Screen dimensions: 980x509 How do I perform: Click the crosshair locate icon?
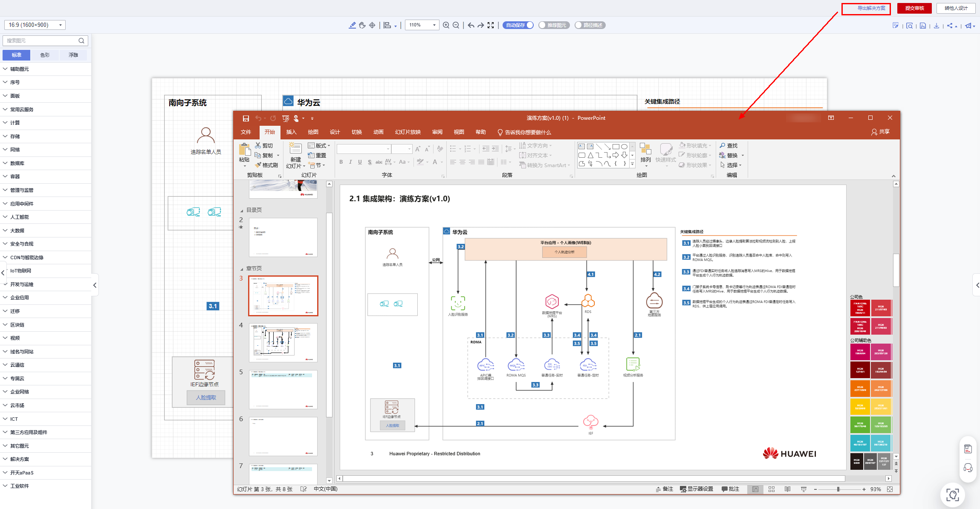(x=372, y=25)
